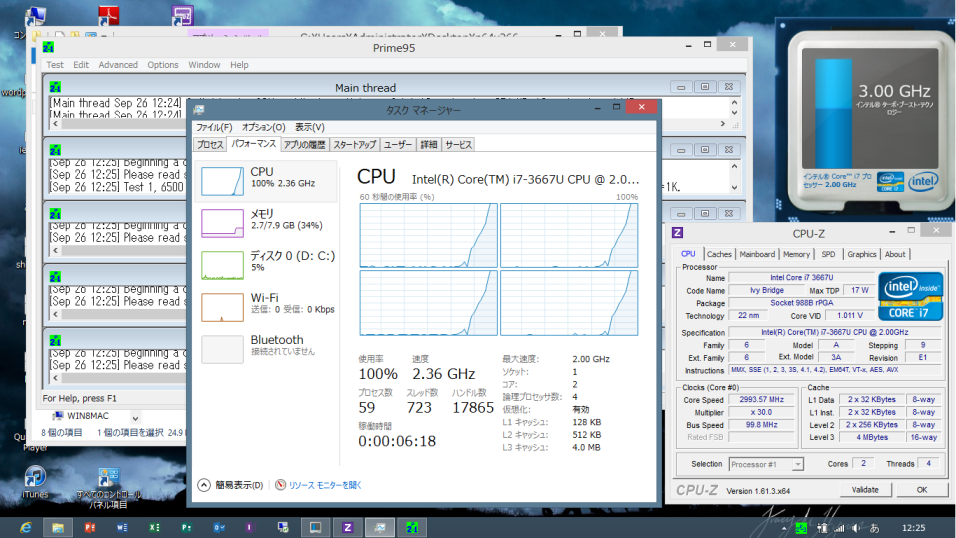Switch to Memory tab in CPU-Z
Viewport: 956px width, 538px height.
796,254
